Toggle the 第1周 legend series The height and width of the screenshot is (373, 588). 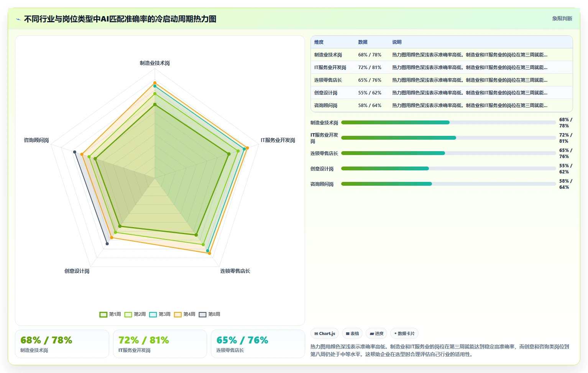(x=110, y=314)
